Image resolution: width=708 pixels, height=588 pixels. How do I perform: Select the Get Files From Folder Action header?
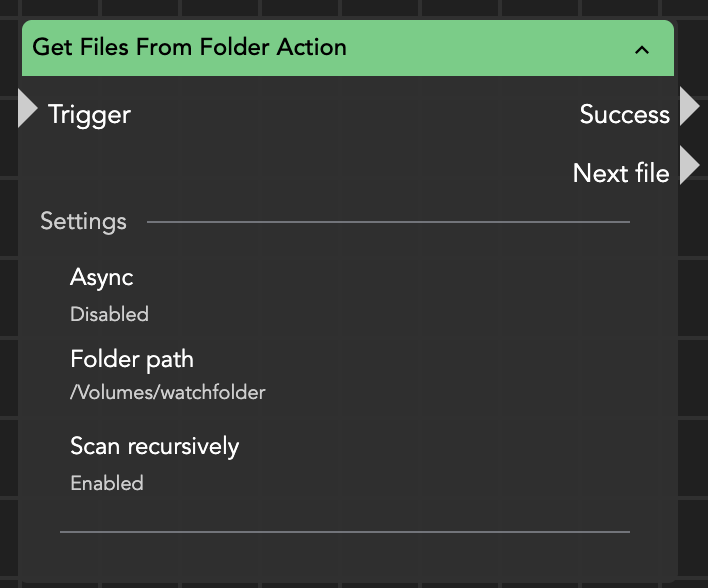pos(190,47)
